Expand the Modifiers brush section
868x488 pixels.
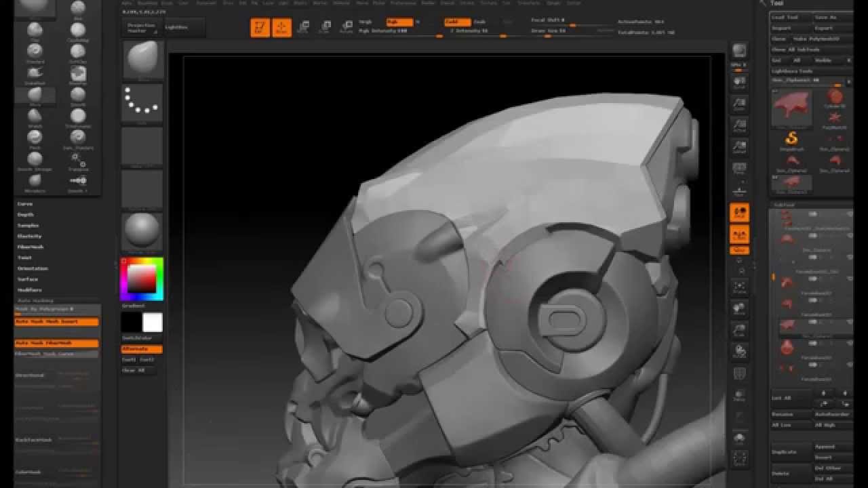(x=30, y=290)
